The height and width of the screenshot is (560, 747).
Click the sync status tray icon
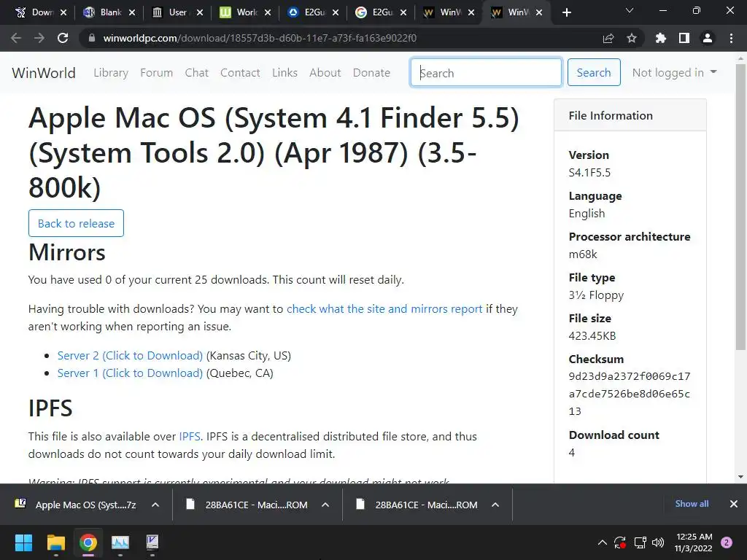pos(620,542)
